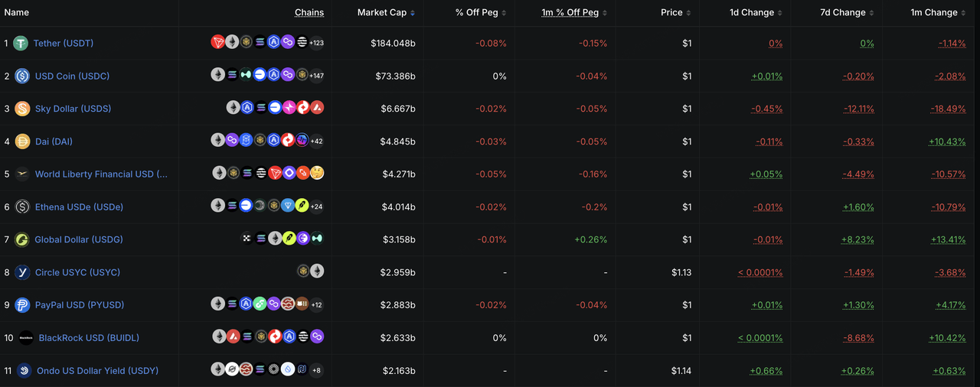The width and height of the screenshot is (980, 387).
Task: Expand Tether's +123 additional chains badge
Action: (x=316, y=43)
